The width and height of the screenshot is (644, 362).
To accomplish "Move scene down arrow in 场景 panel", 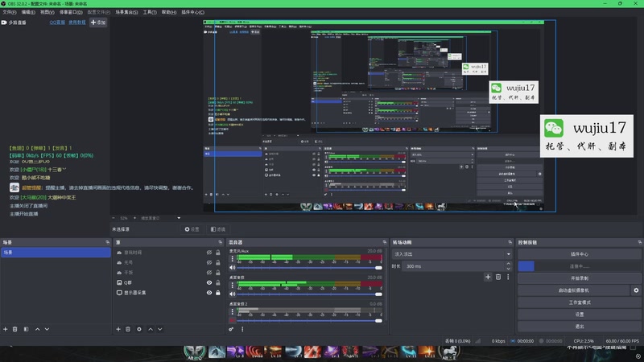I will coord(47,329).
